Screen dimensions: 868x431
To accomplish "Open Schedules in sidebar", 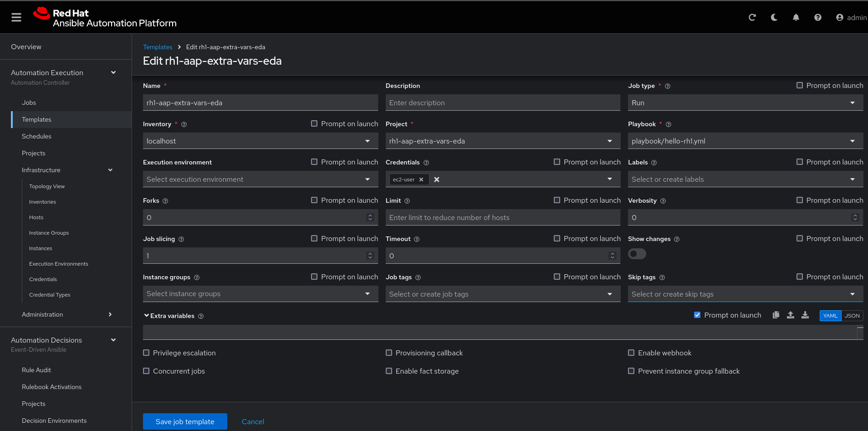I will pos(36,136).
